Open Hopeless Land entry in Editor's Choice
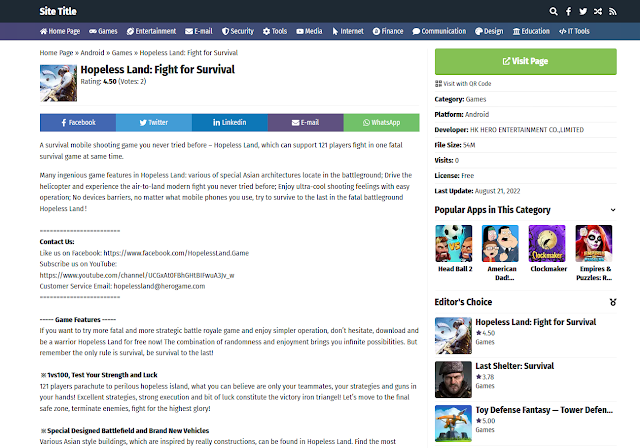 536,322
